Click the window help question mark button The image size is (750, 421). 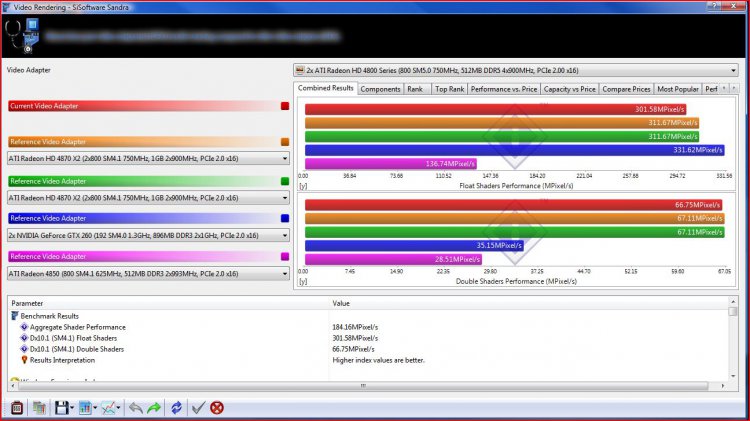pos(714,6)
